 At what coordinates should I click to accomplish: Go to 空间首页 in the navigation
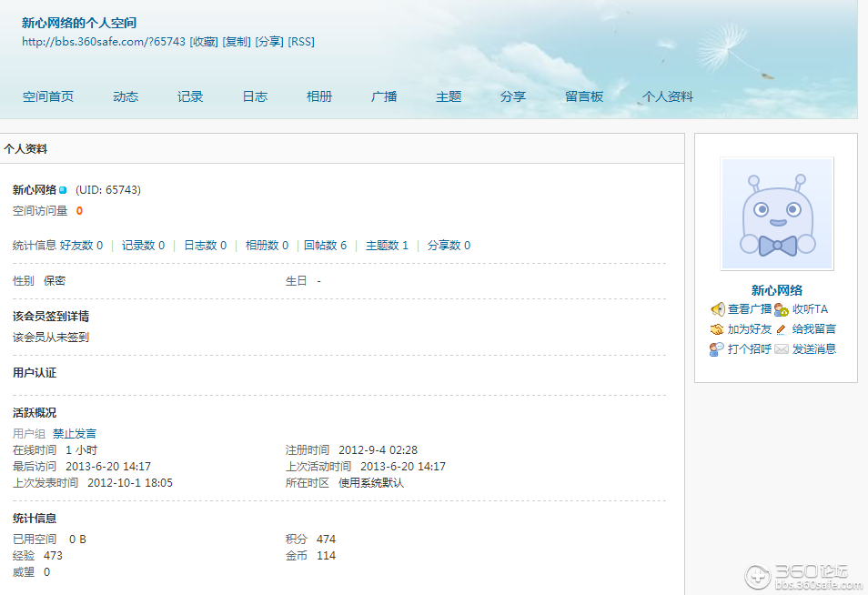47,96
